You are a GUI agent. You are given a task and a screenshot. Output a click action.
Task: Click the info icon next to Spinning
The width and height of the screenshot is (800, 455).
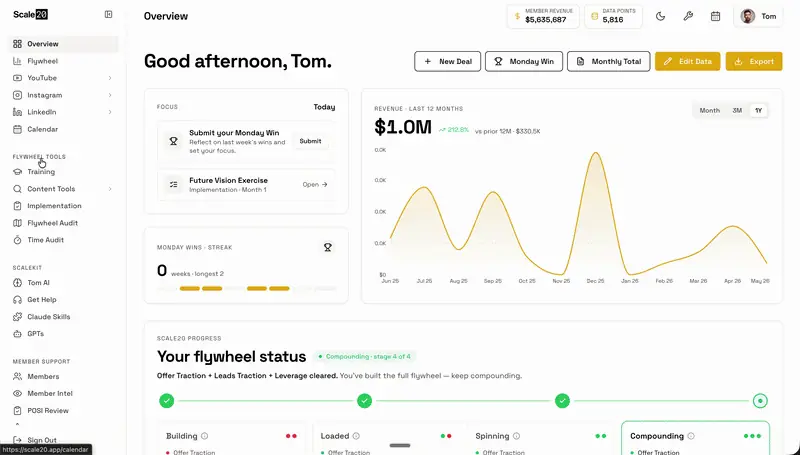pos(516,436)
